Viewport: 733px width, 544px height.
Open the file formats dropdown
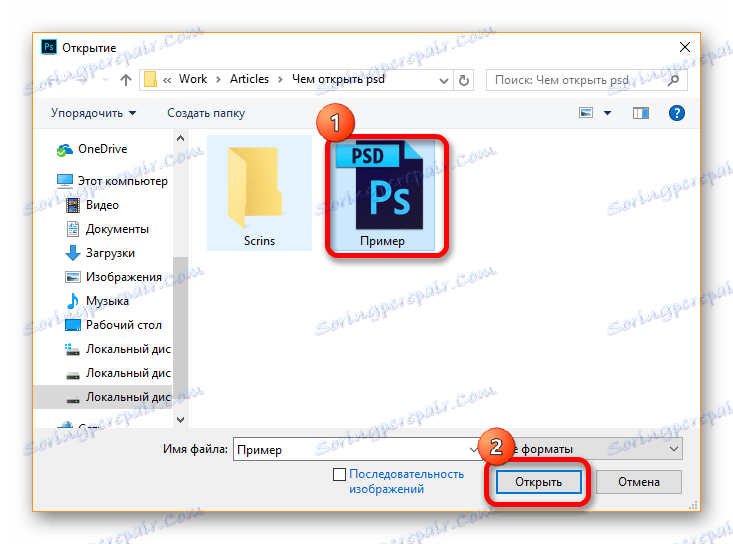point(674,449)
